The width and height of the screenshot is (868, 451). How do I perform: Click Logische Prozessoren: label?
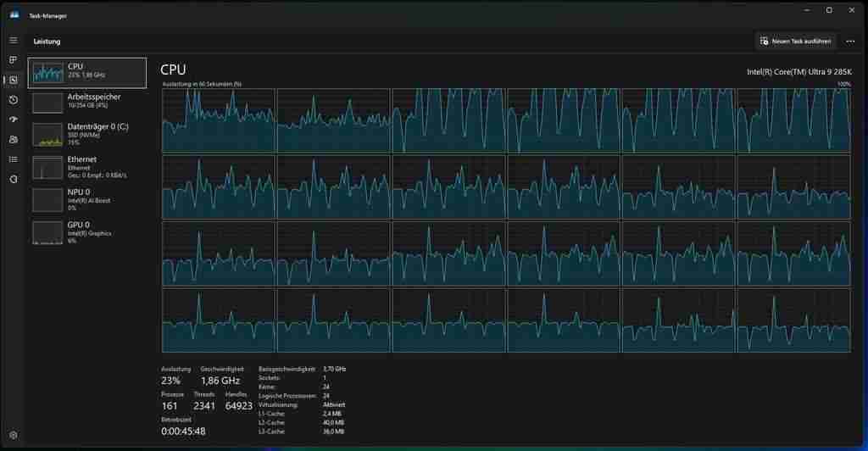[287, 396]
